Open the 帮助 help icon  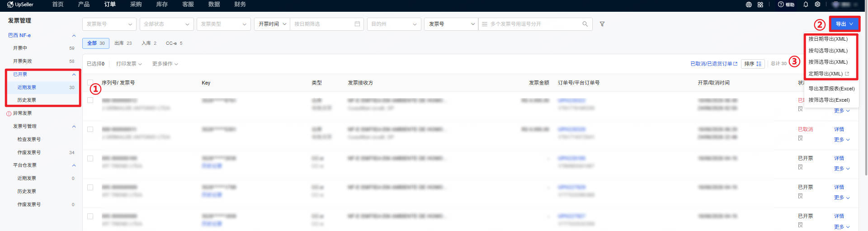786,5
